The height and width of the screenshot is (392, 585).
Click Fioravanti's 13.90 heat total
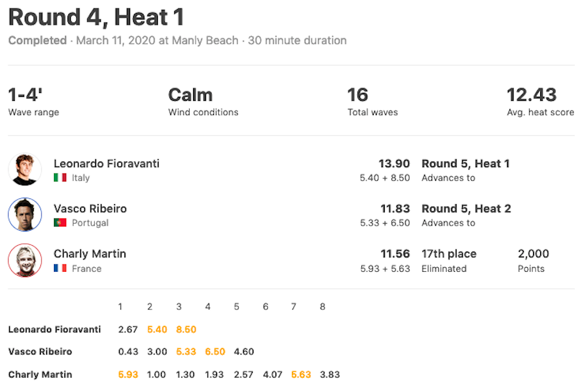coord(394,163)
